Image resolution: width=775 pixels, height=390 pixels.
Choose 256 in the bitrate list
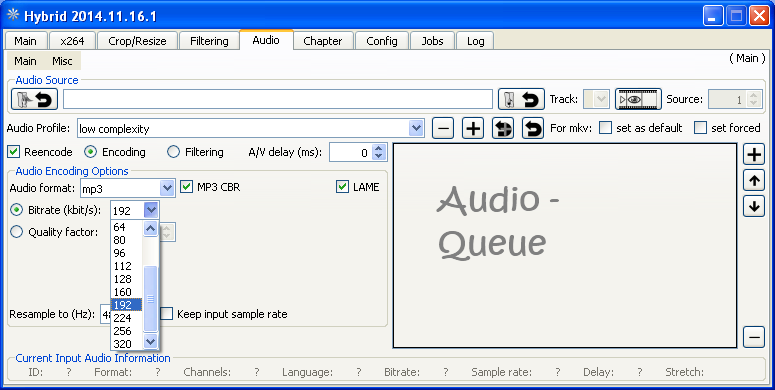pos(127,331)
